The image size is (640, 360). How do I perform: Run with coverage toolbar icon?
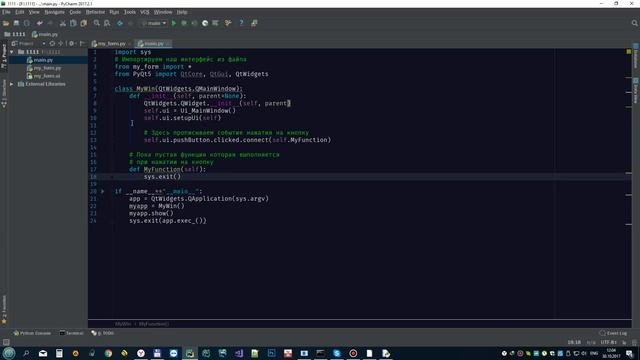click(x=195, y=23)
